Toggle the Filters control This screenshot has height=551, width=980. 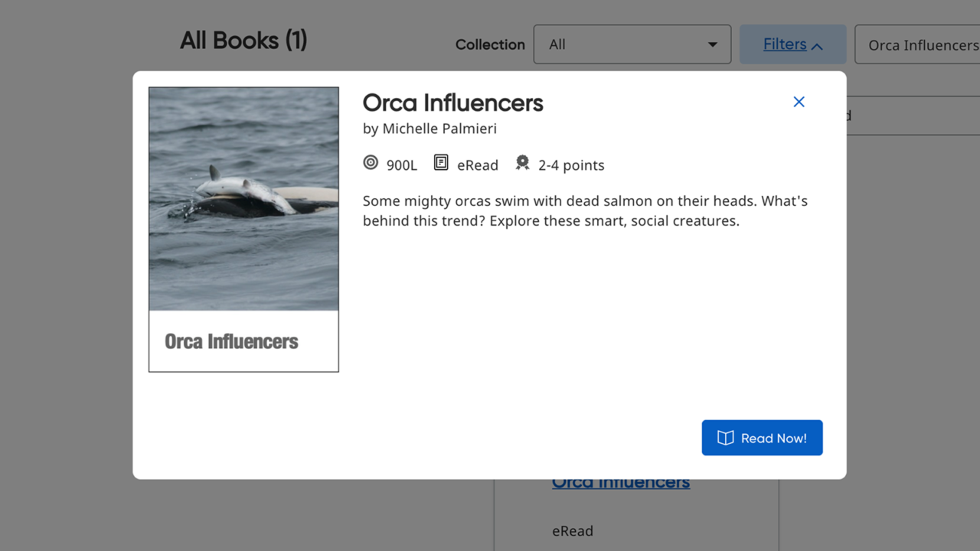792,44
